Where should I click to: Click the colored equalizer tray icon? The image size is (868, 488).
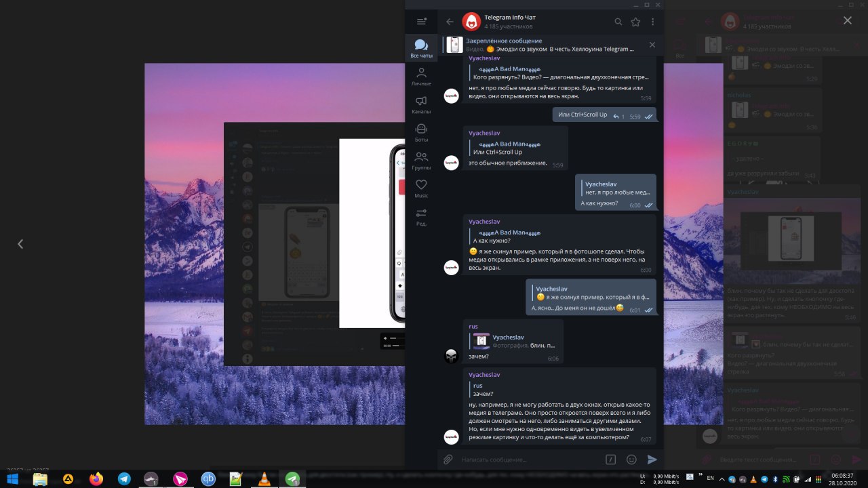[818, 479]
